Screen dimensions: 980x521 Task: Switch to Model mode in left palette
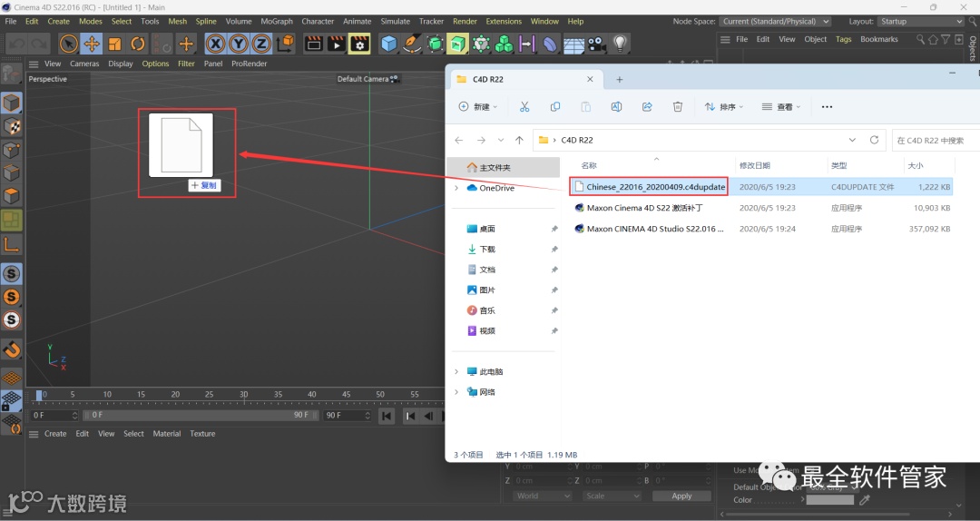tap(11, 103)
